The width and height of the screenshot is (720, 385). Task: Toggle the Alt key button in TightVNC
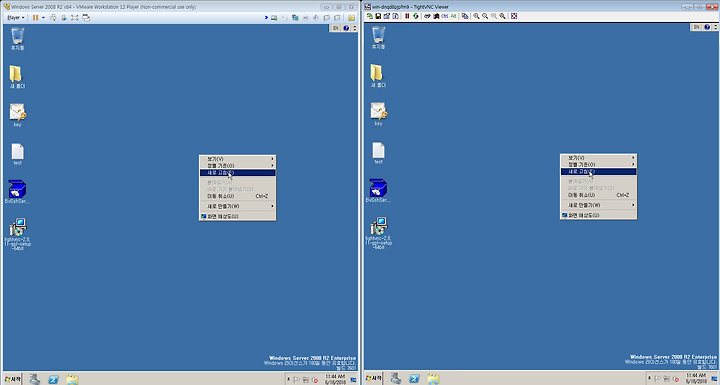point(453,16)
